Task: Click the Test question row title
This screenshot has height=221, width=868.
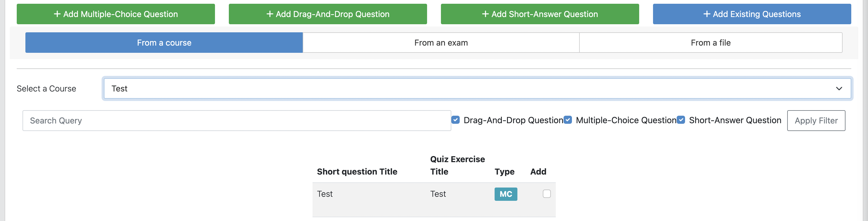Action: coord(324,194)
